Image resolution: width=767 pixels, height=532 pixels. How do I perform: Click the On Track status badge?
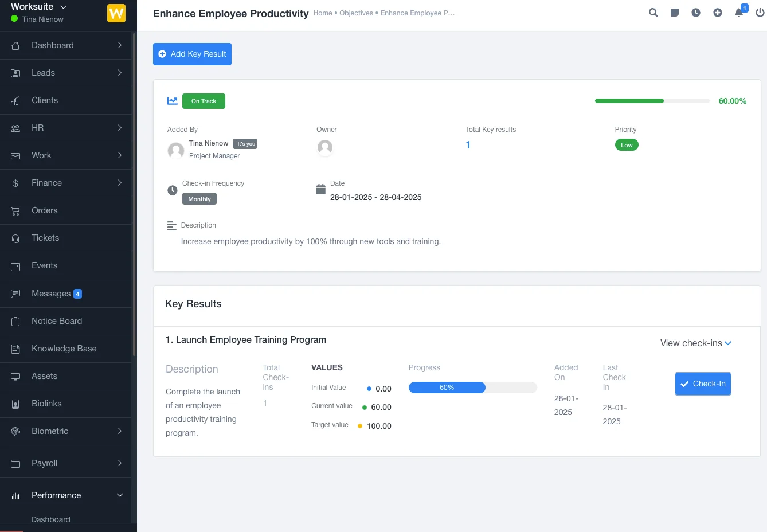[x=204, y=101]
